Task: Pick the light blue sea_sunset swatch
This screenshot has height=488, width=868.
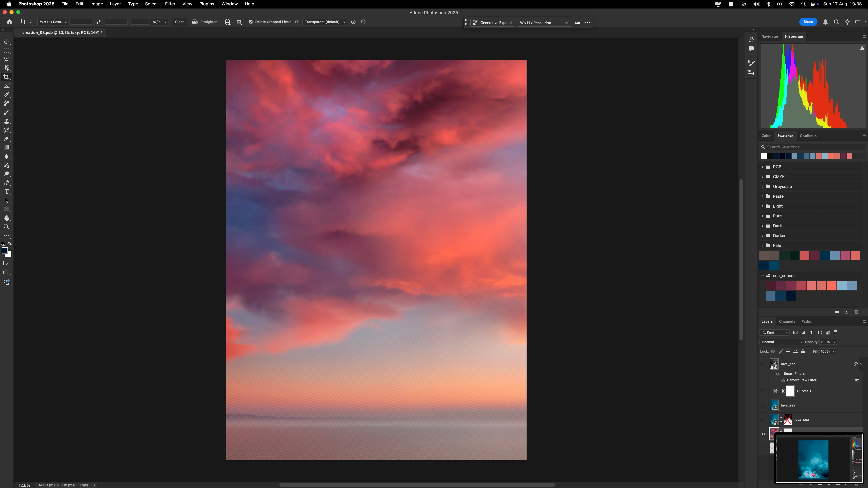Action: 842,286
